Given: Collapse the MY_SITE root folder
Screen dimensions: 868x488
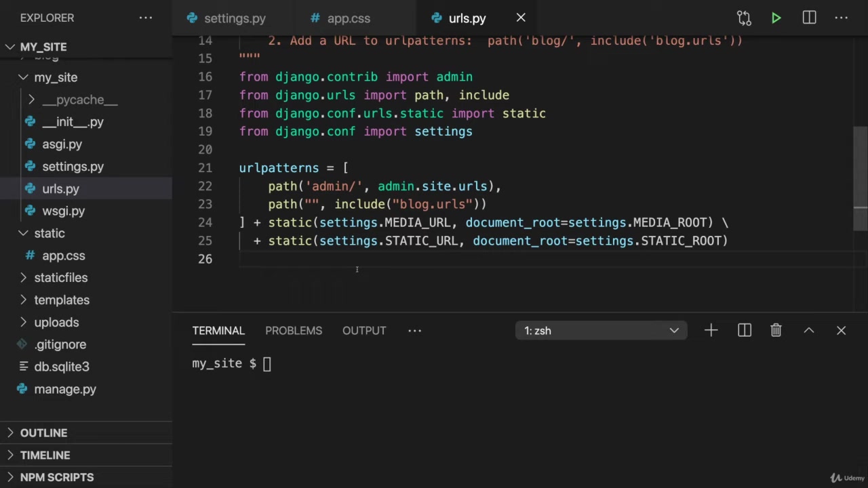Looking at the screenshot, I should click(43, 47).
